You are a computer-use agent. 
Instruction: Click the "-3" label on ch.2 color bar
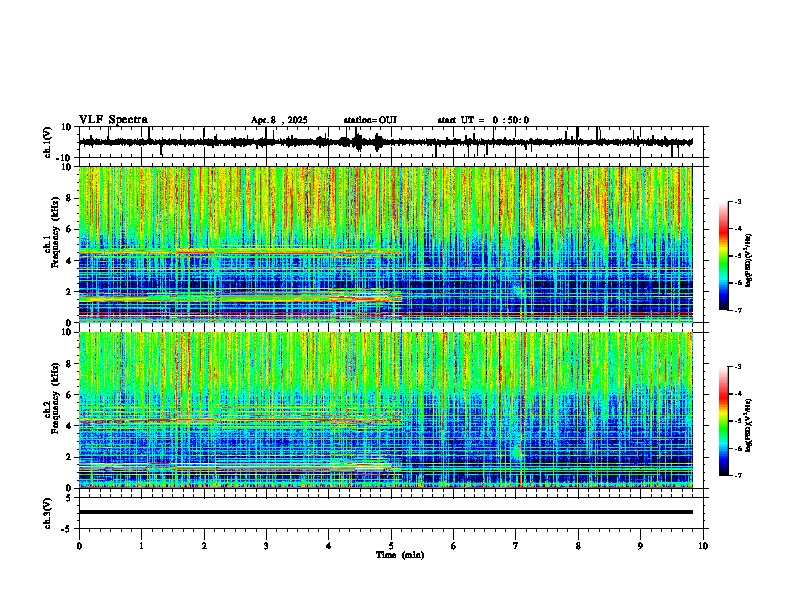click(737, 367)
